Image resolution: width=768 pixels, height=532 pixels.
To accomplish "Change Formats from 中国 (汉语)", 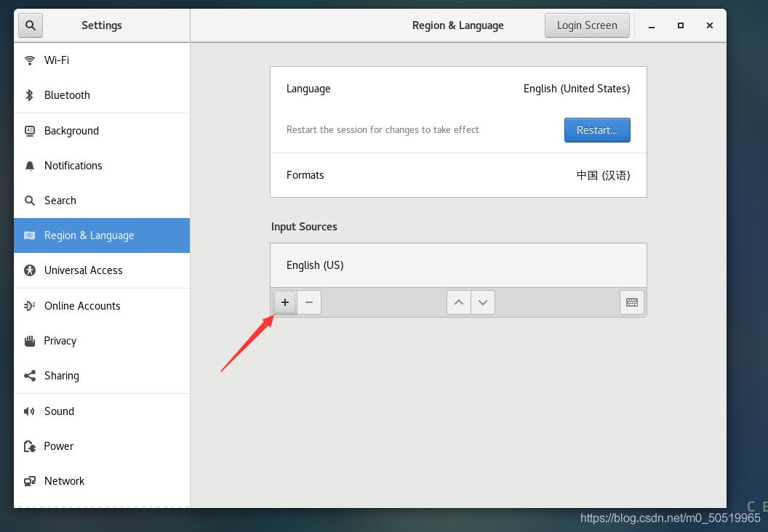I will 458,175.
